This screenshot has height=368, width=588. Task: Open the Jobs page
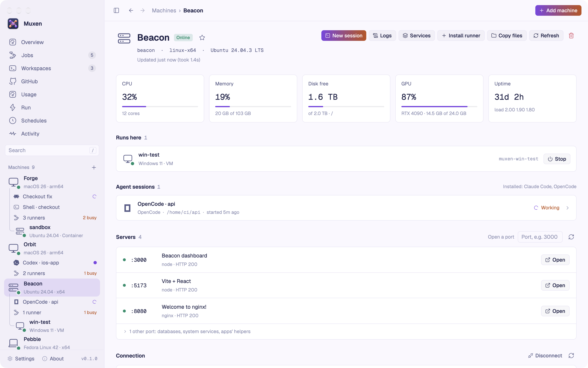(52, 55)
